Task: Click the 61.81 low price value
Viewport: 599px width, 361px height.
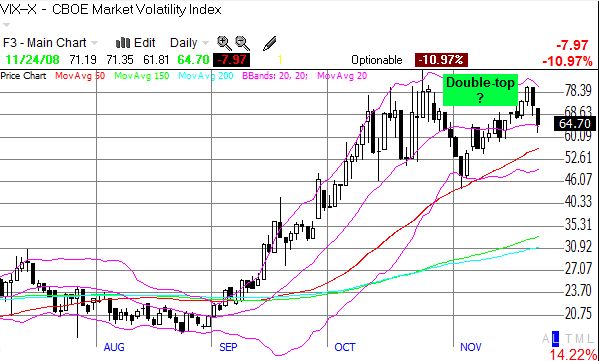Action: pos(157,60)
